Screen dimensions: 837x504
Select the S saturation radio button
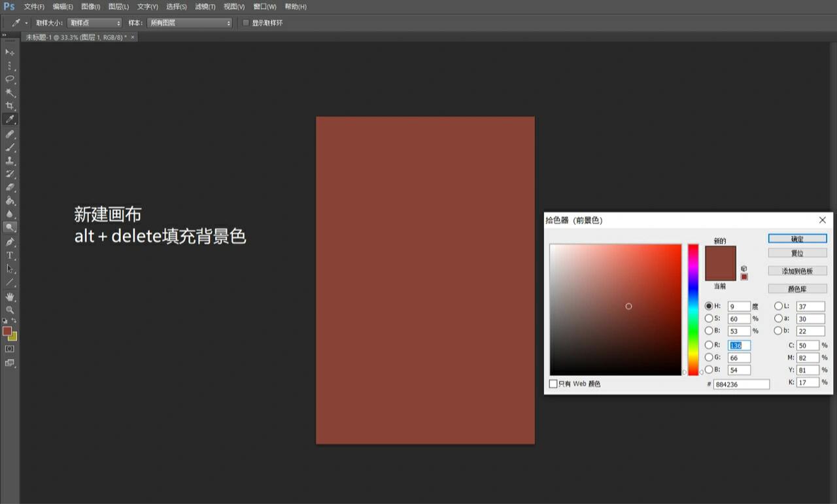click(709, 318)
